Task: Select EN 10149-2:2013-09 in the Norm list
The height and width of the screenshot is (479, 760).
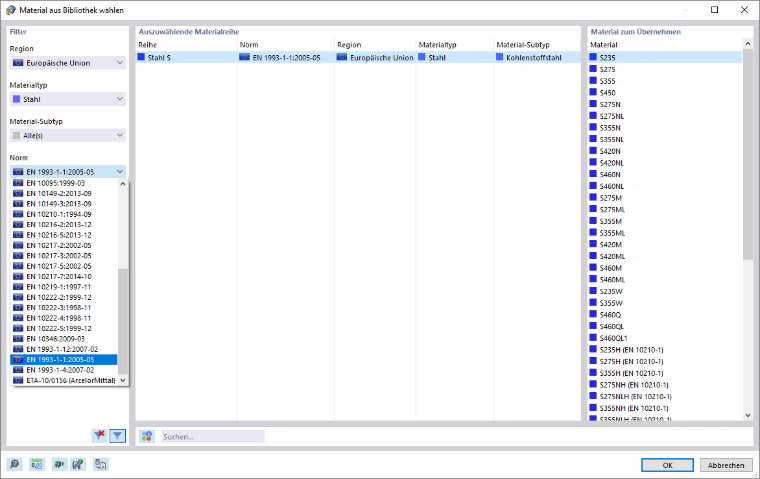Action: [64, 193]
